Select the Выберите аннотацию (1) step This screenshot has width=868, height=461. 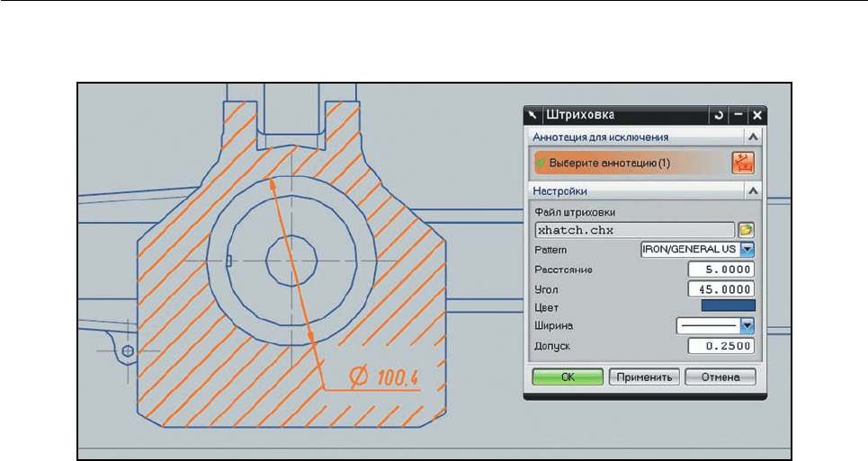pyautogui.click(x=631, y=163)
